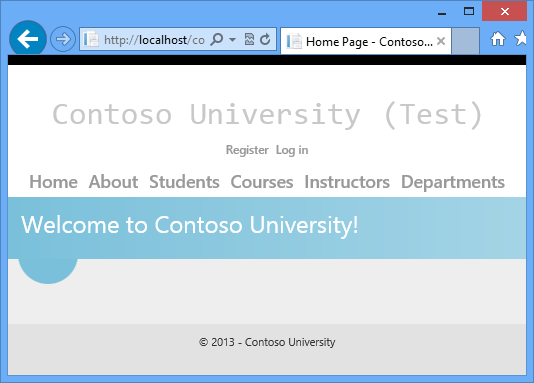The width and height of the screenshot is (534, 383).
Task: Open the address bar dropdown arrow
Action: pyautogui.click(x=233, y=39)
